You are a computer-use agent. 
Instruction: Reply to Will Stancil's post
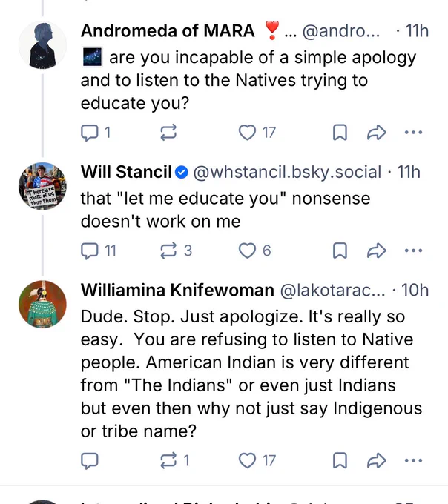(90, 251)
